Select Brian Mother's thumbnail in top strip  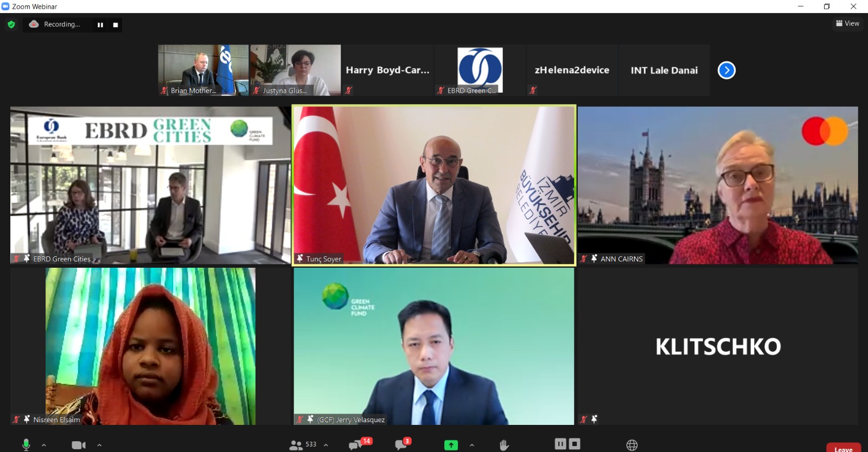click(203, 70)
